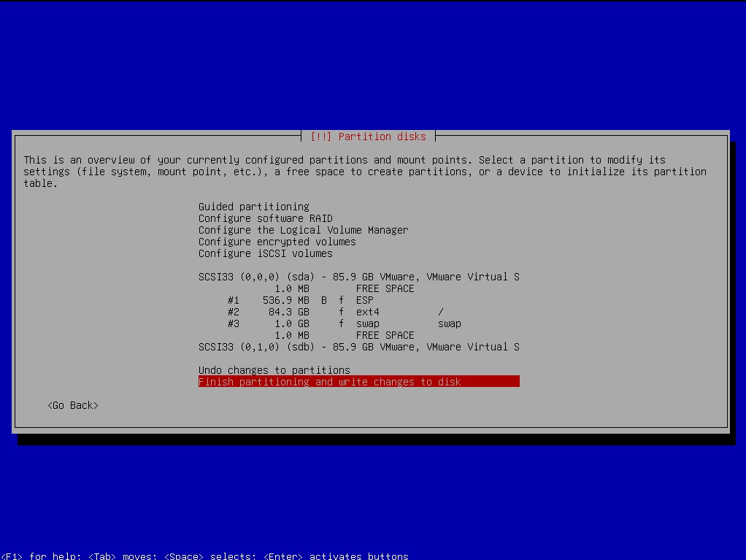Select partition #2 ext4 84.3 GB
746x560 pixels.
click(x=358, y=312)
